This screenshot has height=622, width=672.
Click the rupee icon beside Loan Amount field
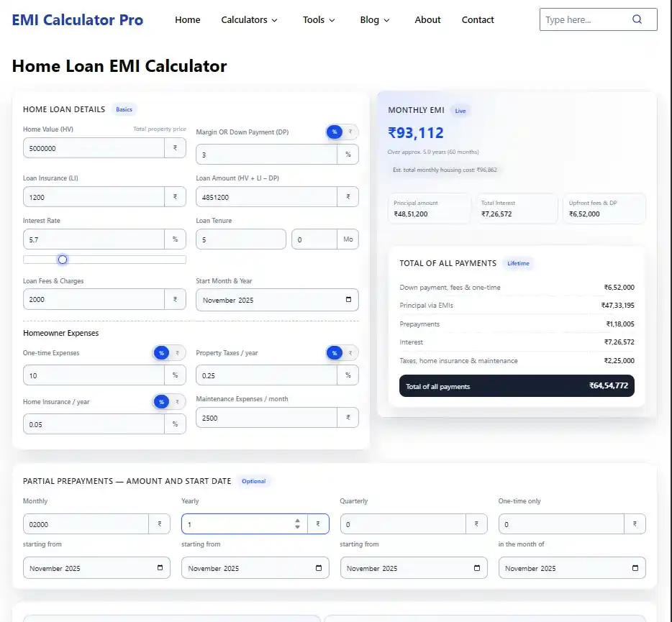click(x=350, y=196)
